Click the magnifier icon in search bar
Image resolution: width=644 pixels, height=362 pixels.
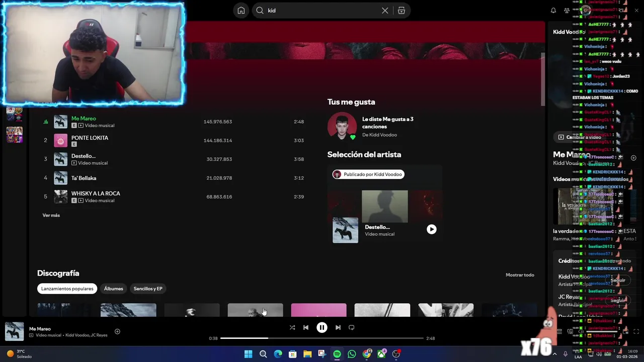(260, 11)
